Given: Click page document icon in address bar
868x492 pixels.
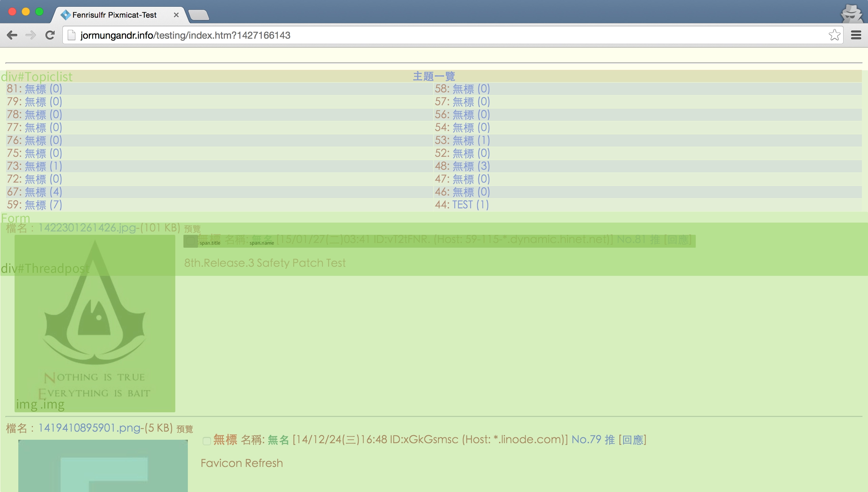Looking at the screenshot, I should click(x=72, y=35).
